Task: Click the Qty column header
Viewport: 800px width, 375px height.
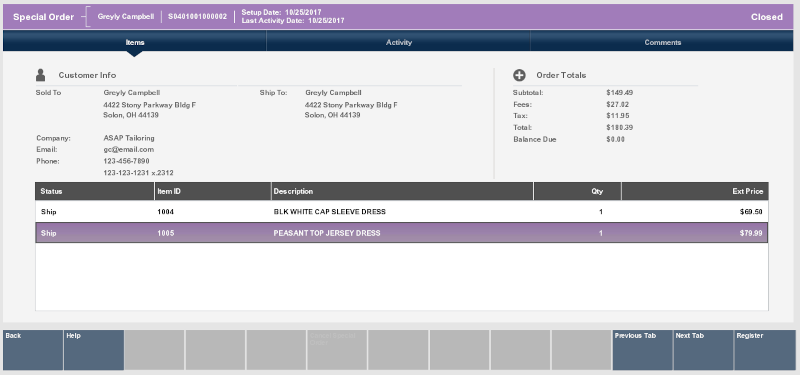Action: pyautogui.click(x=578, y=191)
